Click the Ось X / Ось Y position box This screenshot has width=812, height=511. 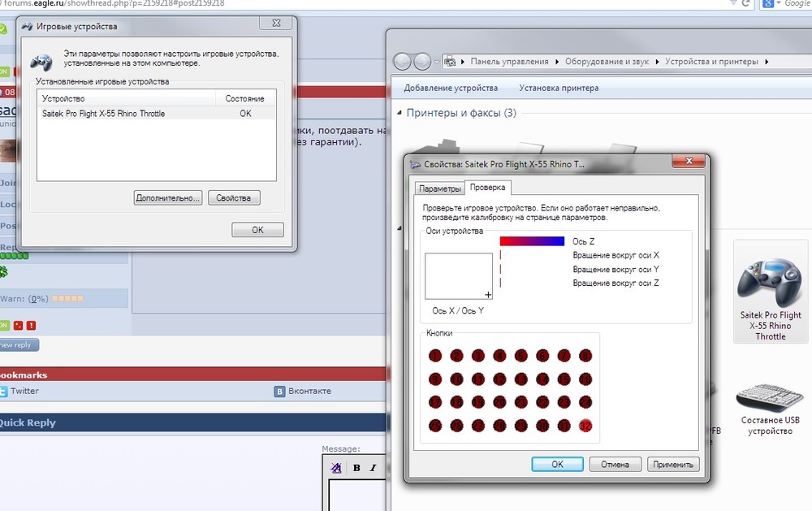click(x=458, y=276)
